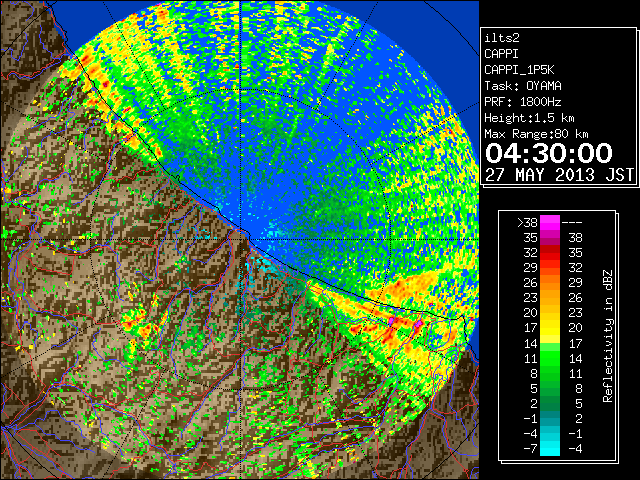Click the 'CAPPI' product text
Image resolution: width=640 pixels, height=480 pixels.
click(501, 54)
